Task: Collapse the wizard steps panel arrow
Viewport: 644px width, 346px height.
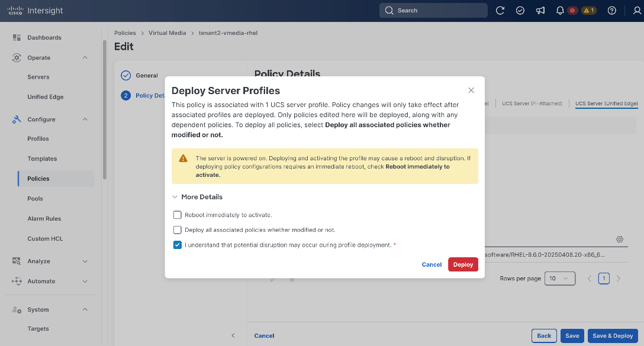Action: pos(233,336)
